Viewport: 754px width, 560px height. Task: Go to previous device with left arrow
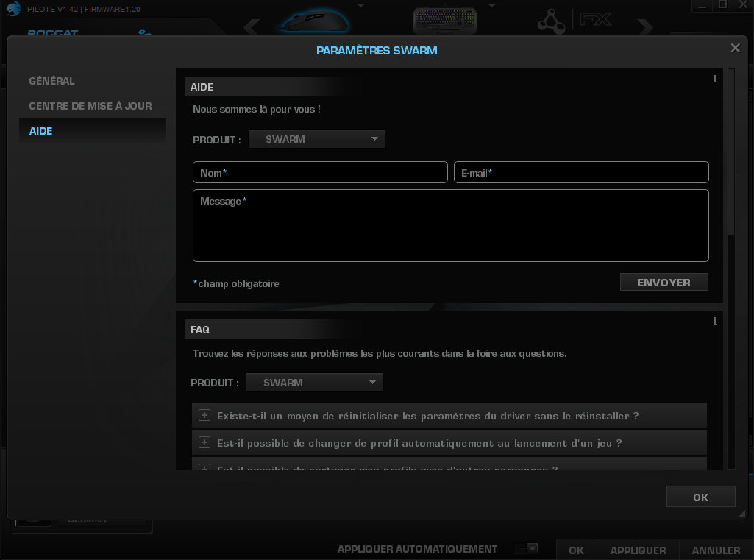pyautogui.click(x=252, y=26)
